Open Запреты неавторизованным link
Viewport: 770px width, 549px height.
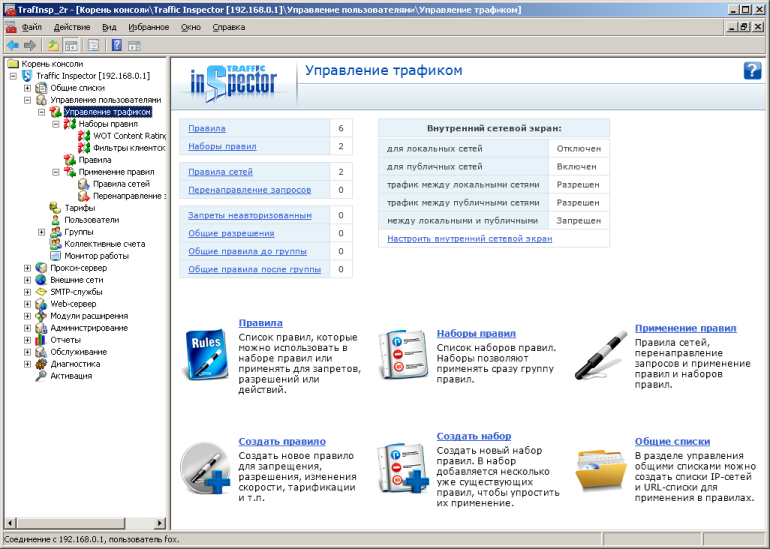coord(250,215)
